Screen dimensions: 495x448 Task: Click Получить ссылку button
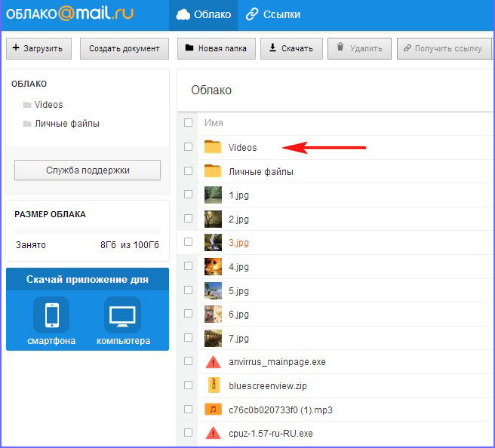444,48
